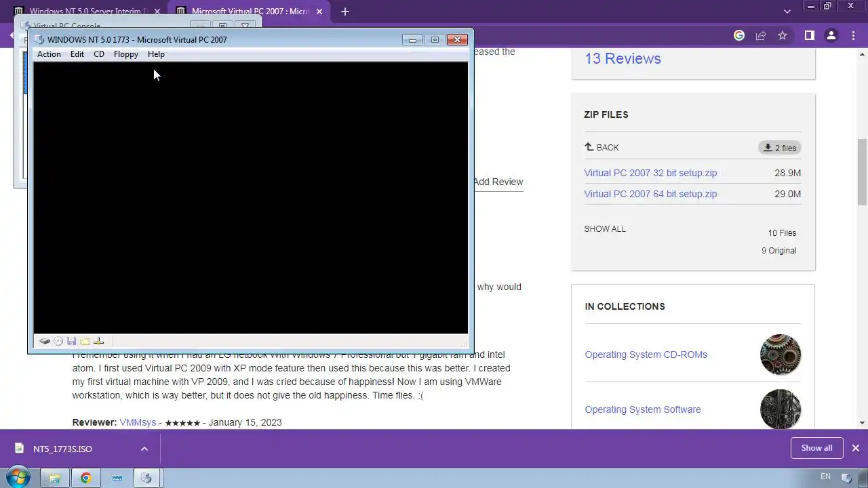This screenshot has height=488, width=868.
Task: Download Virtual PC 2007 64 bit setup.zip
Action: point(650,194)
